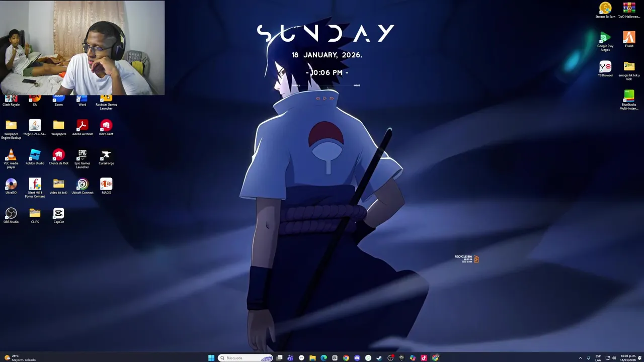Viewport: 644px width, 362px height.
Task: Launch Ubisoft Connect from the desktop
Action: (83, 186)
